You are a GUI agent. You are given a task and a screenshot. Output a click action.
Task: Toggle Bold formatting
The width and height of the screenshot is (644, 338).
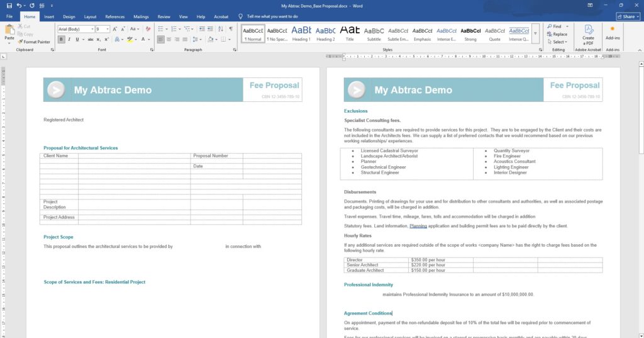pyautogui.click(x=61, y=39)
